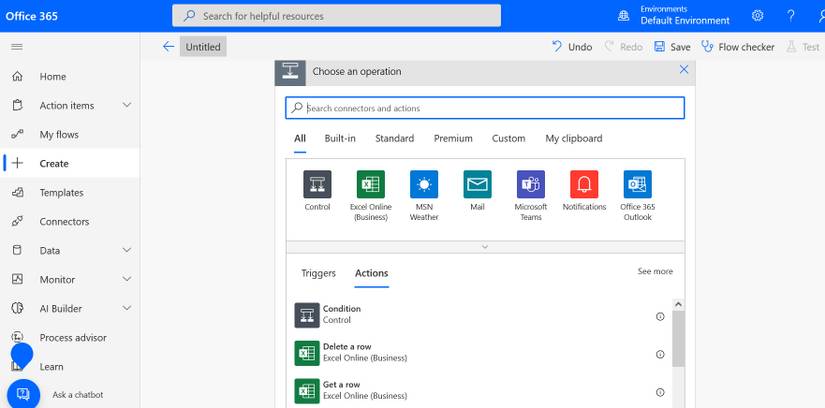
Task: Open the Notifications connector icon
Action: tap(584, 184)
